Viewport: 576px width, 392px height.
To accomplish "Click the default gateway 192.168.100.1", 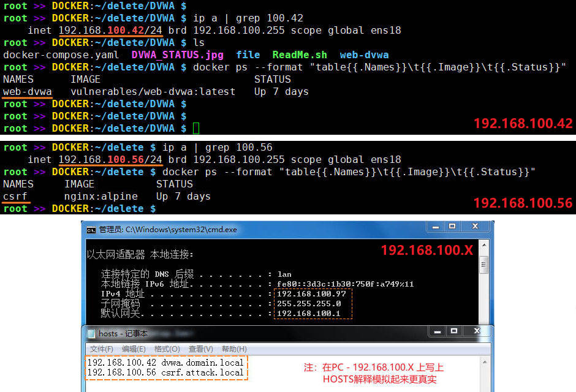I will pos(309,314).
